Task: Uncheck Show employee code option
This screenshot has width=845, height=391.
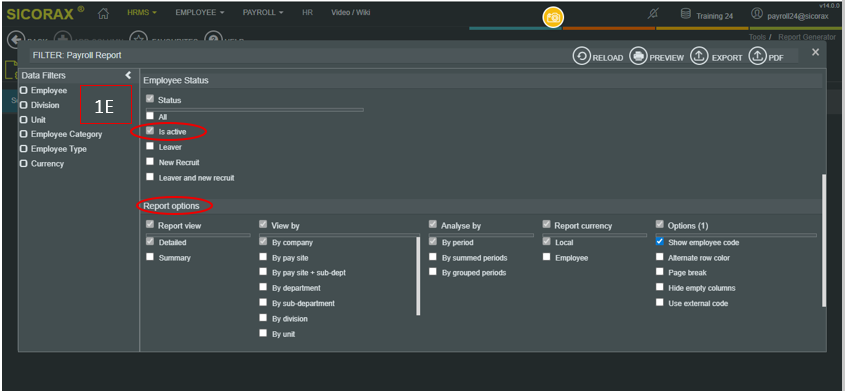Action: (x=660, y=242)
